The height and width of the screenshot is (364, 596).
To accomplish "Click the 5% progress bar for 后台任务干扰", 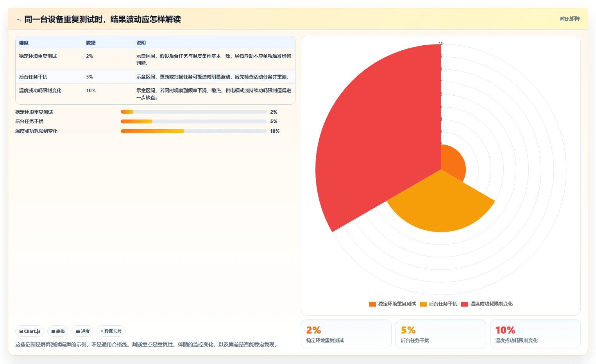I will (x=194, y=121).
